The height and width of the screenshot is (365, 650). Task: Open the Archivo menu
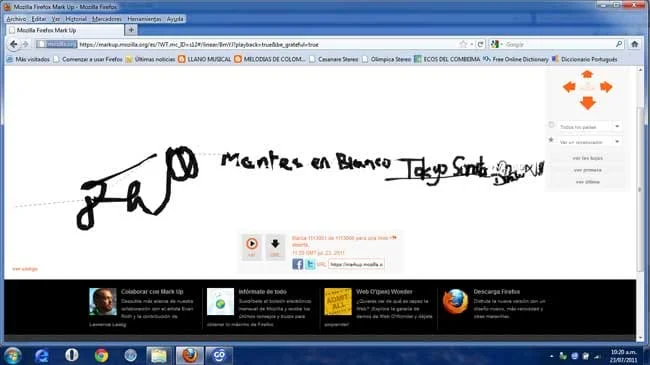pos(16,19)
